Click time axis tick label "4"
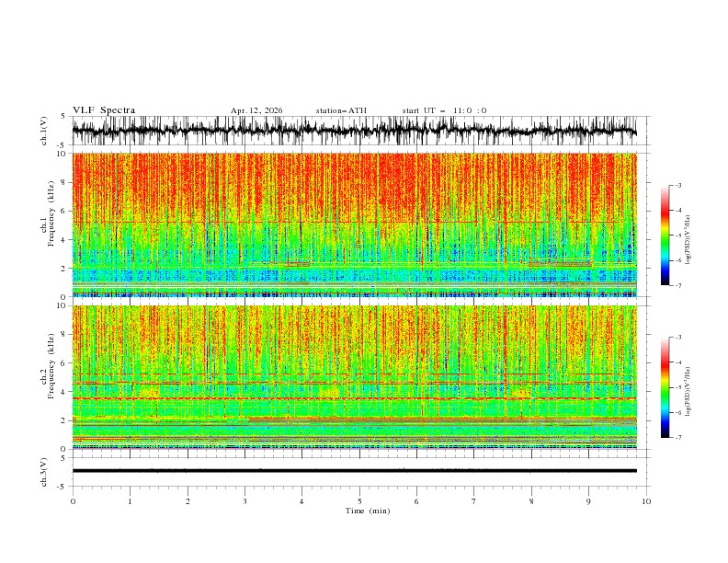 (301, 501)
